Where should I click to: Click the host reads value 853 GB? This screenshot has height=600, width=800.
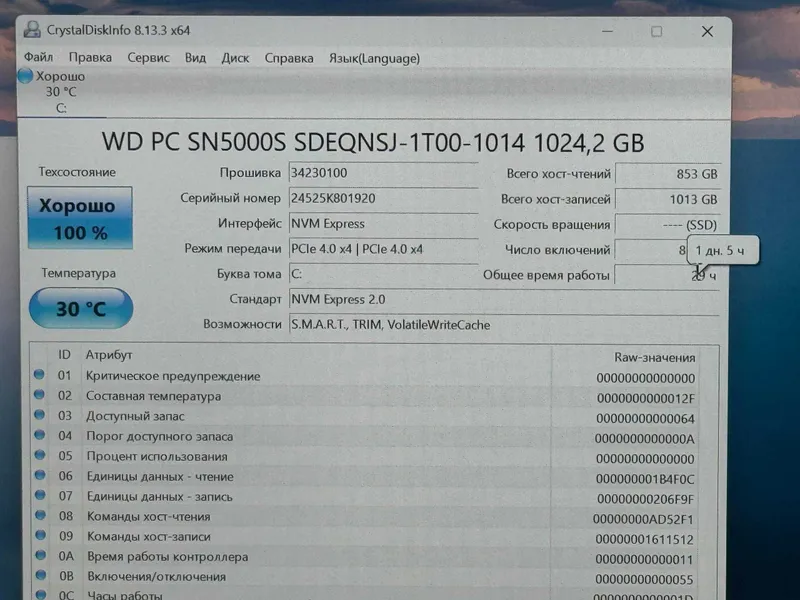(668, 174)
